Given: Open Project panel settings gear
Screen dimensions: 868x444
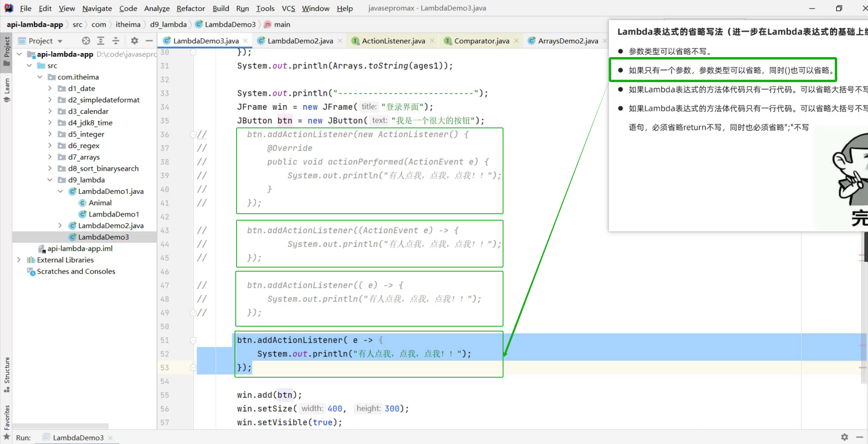Looking at the screenshot, I should point(134,40).
